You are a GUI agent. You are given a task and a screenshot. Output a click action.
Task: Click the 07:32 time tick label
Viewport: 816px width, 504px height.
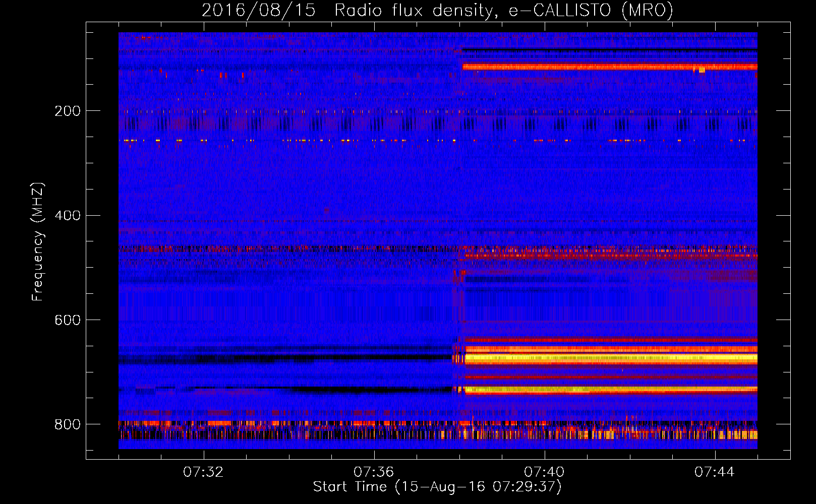click(x=203, y=472)
